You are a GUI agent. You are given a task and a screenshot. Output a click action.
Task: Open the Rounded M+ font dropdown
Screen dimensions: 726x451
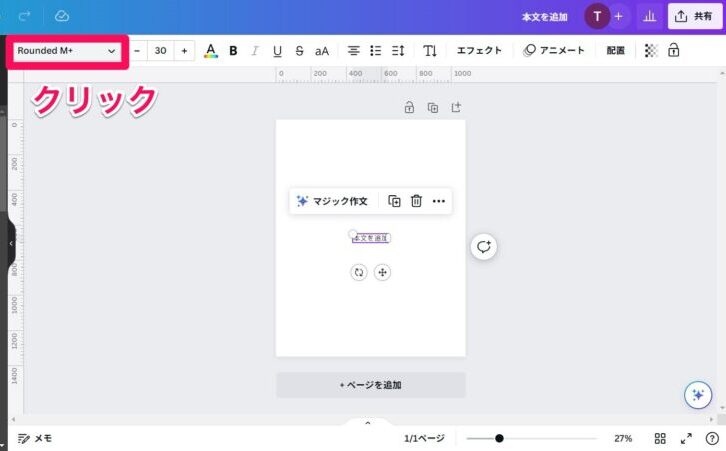(66, 50)
